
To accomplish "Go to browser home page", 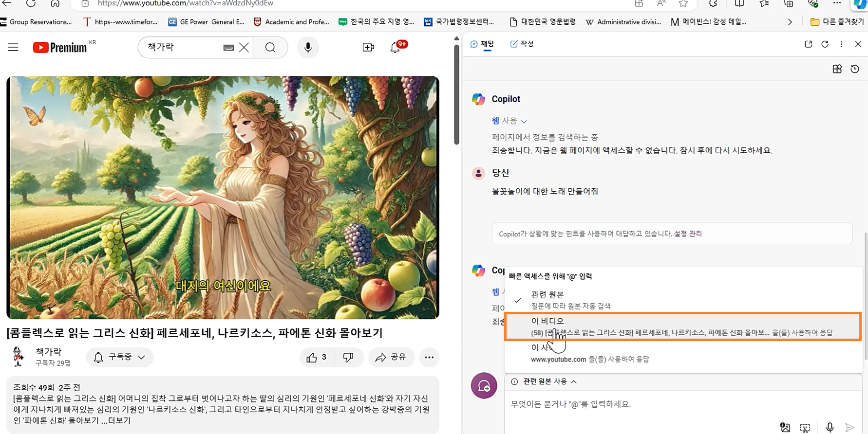I will pos(55,3).
